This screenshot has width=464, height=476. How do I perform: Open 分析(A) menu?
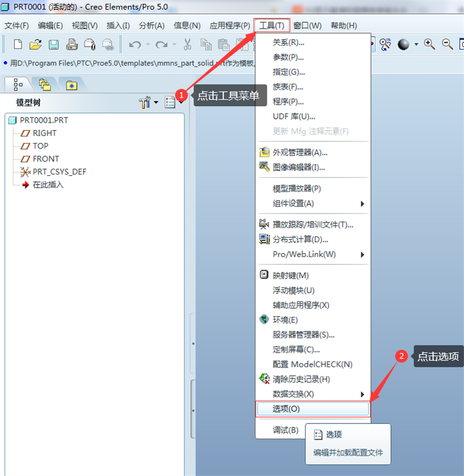pyautogui.click(x=152, y=26)
